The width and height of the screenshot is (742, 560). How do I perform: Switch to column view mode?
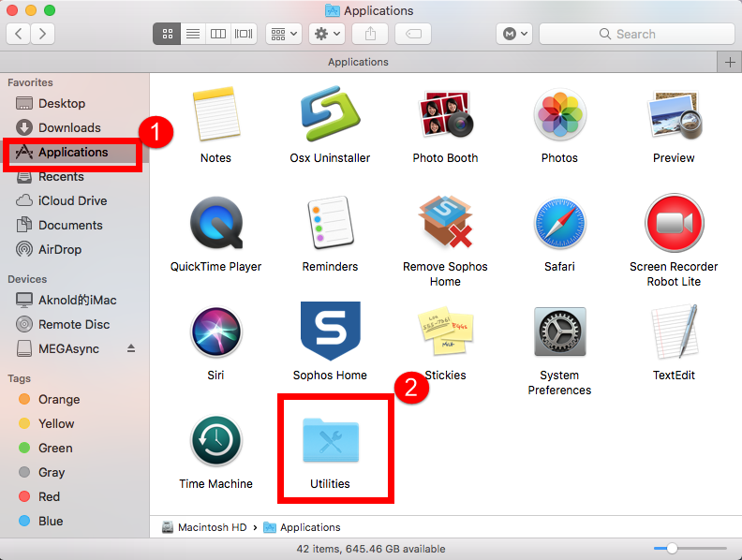(218, 34)
